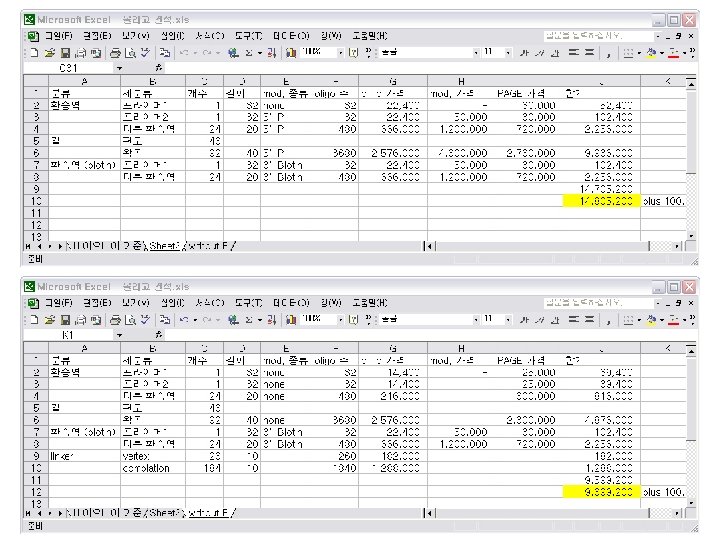This screenshot has width=720, height=540.
Task: Click Help question-mark icon in top window toolbar
Action: point(353,53)
